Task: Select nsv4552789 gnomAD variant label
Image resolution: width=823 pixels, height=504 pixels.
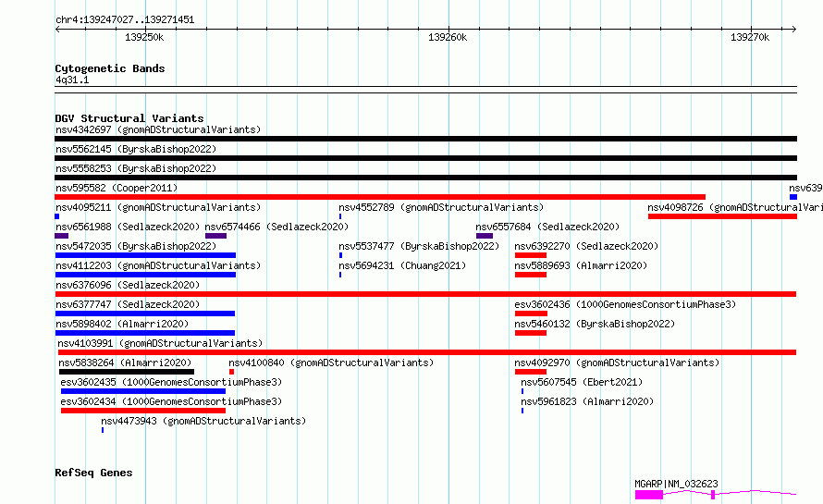Action: [441, 207]
